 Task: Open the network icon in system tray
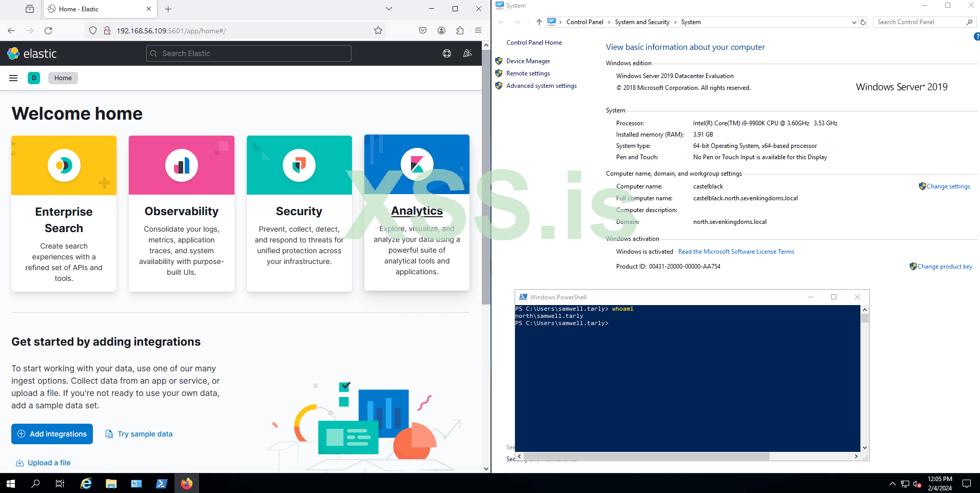coord(905,484)
